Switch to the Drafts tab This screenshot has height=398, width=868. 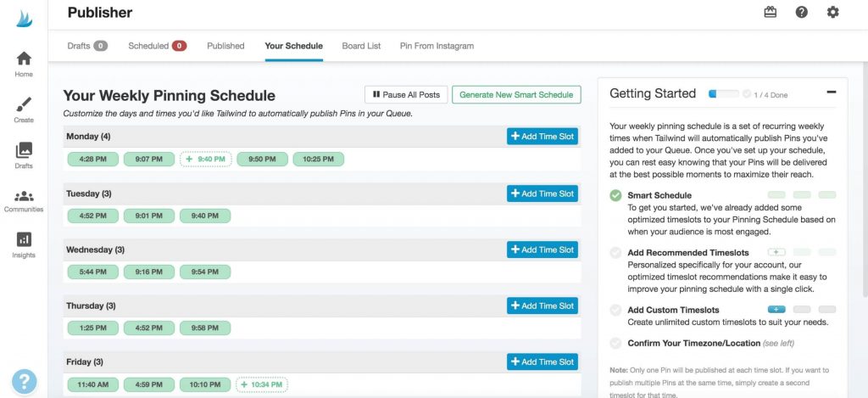[87, 46]
